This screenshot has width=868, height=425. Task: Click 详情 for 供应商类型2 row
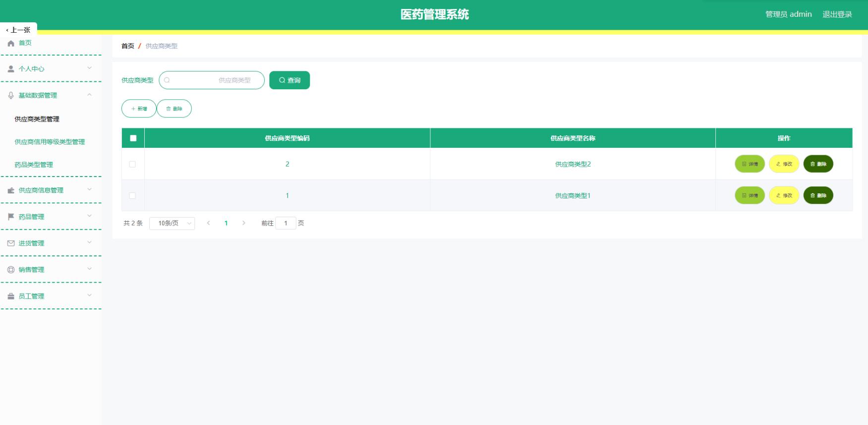750,164
